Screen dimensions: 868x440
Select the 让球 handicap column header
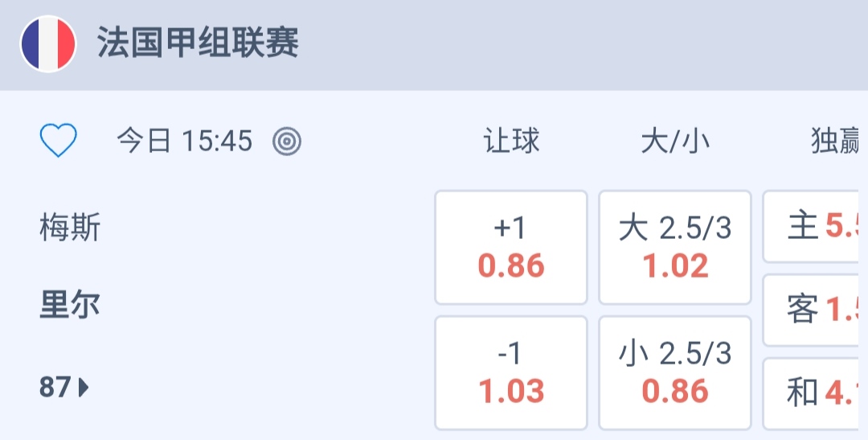(x=511, y=142)
